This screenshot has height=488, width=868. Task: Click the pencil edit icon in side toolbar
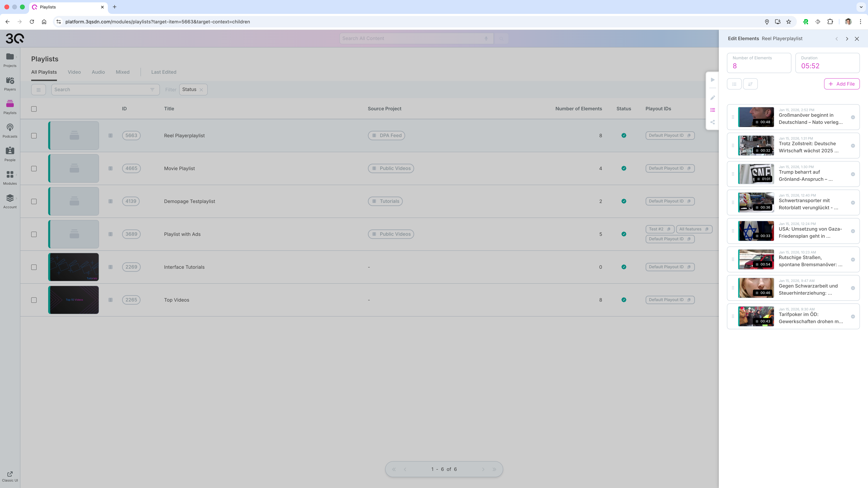coord(713,98)
